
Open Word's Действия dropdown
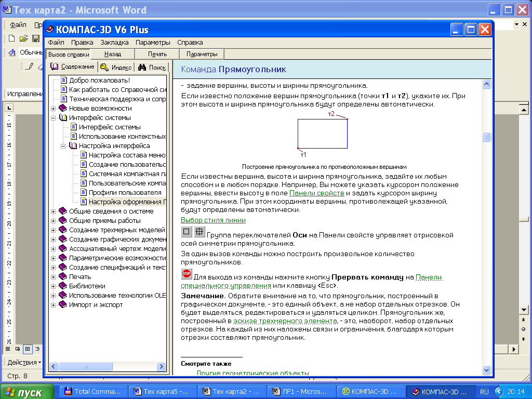(x=24, y=362)
